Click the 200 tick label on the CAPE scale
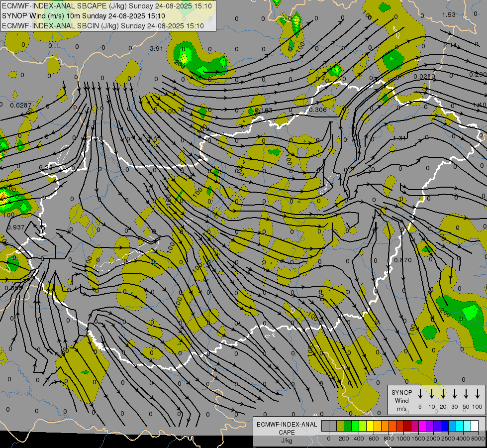 coord(344,439)
